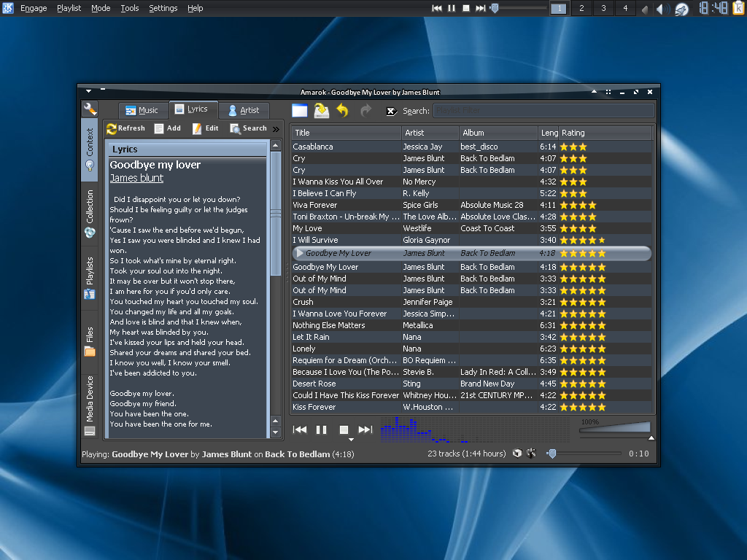Click the top panel pause button
This screenshot has width=747, height=560.
(452, 8)
